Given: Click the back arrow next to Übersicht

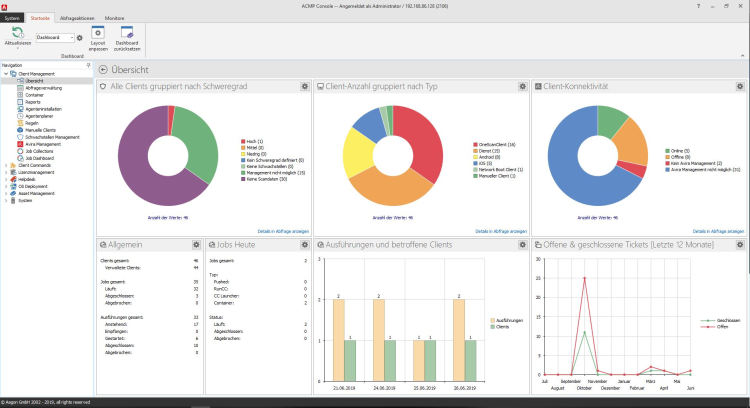Looking at the screenshot, I should 103,70.
